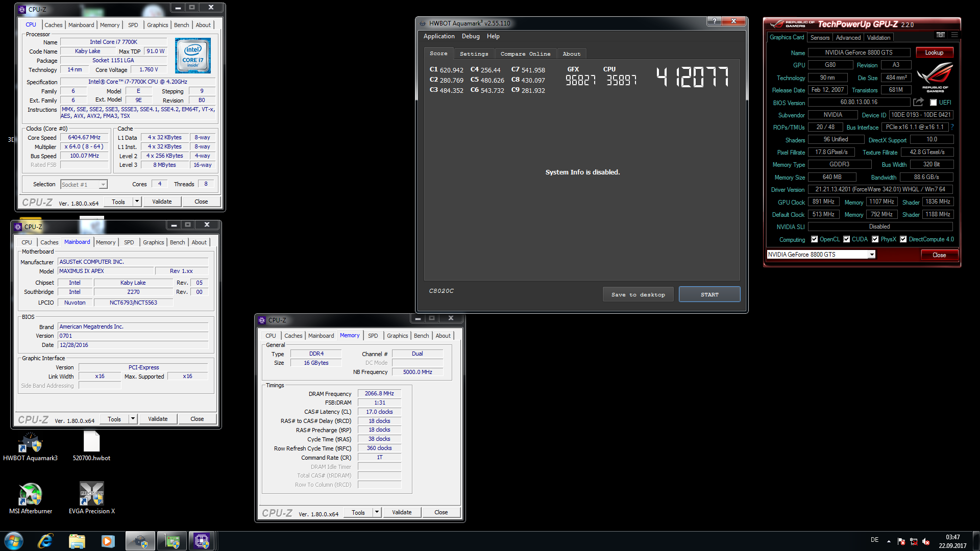980x551 pixels.
Task: Click the HWBOT Aquamark help question button
Action: 714,21
